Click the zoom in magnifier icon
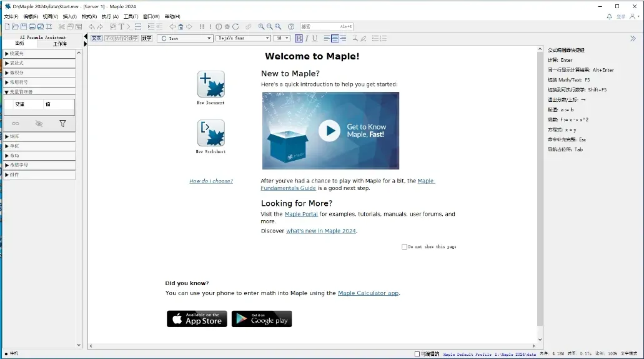The height and width of the screenshot is (359, 644). pyautogui.click(x=261, y=27)
